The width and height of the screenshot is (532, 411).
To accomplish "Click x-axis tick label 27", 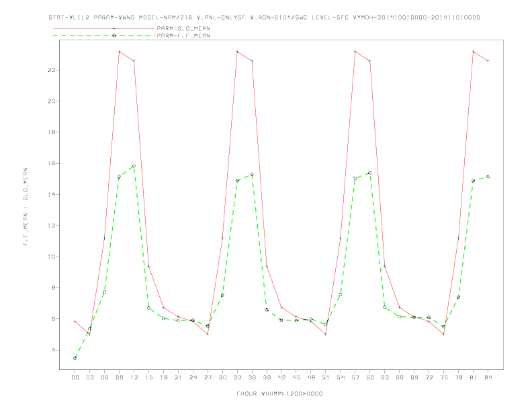I will 208,377.
